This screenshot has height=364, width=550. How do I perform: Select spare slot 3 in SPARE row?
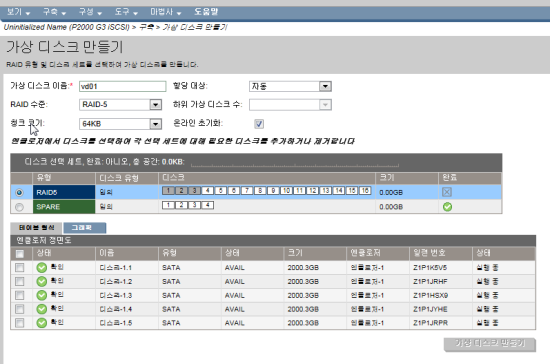tap(194, 205)
